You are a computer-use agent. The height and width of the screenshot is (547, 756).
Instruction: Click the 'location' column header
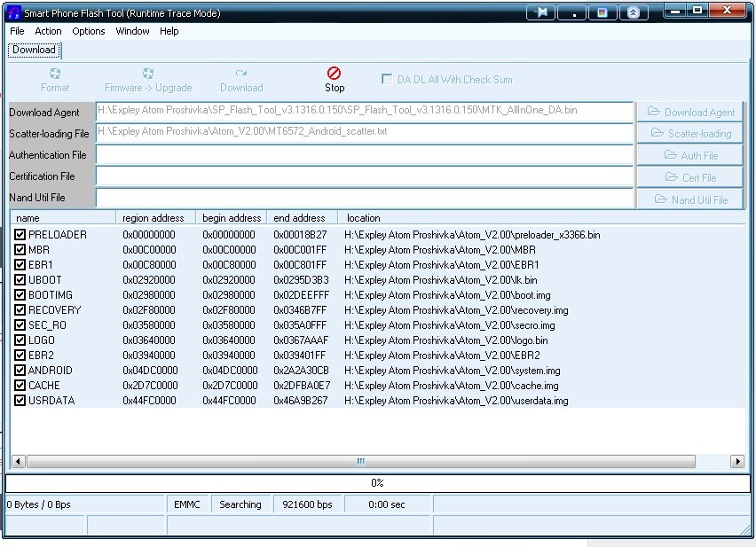[364, 218]
